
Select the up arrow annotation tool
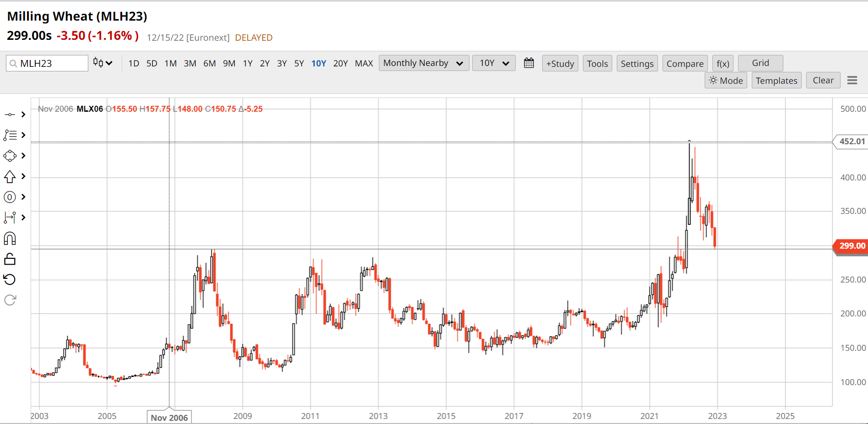tap(10, 177)
